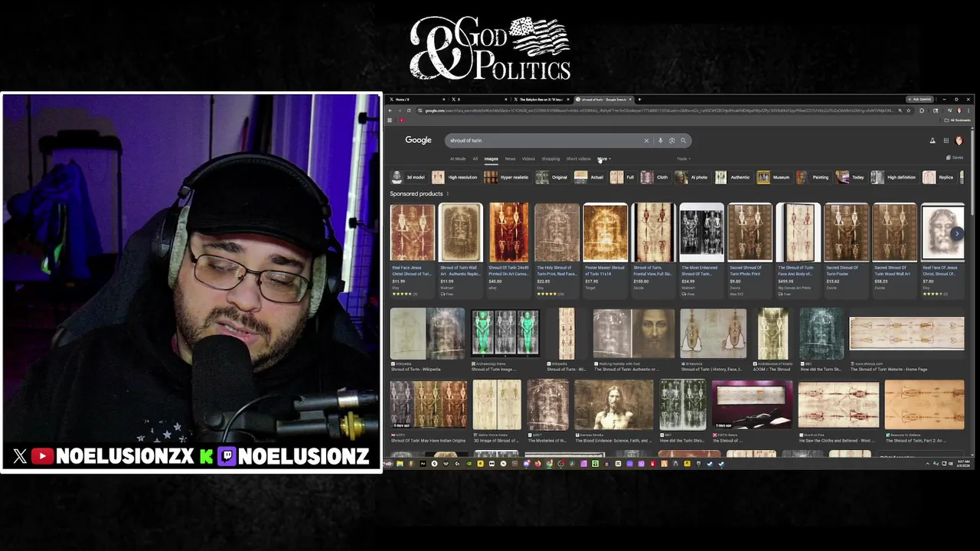Select the Shopping search tab
The height and width of the screenshot is (551, 980).
(x=550, y=158)
